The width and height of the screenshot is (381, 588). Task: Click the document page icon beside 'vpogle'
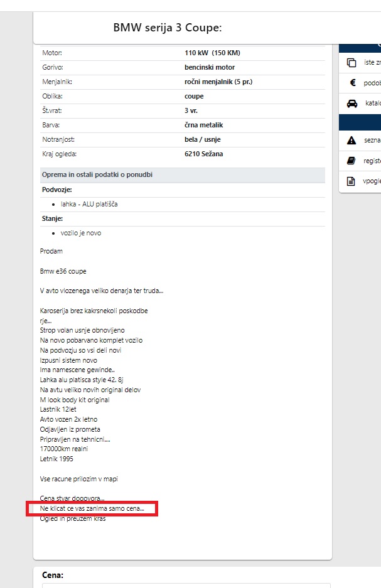[x=351, y=181]
